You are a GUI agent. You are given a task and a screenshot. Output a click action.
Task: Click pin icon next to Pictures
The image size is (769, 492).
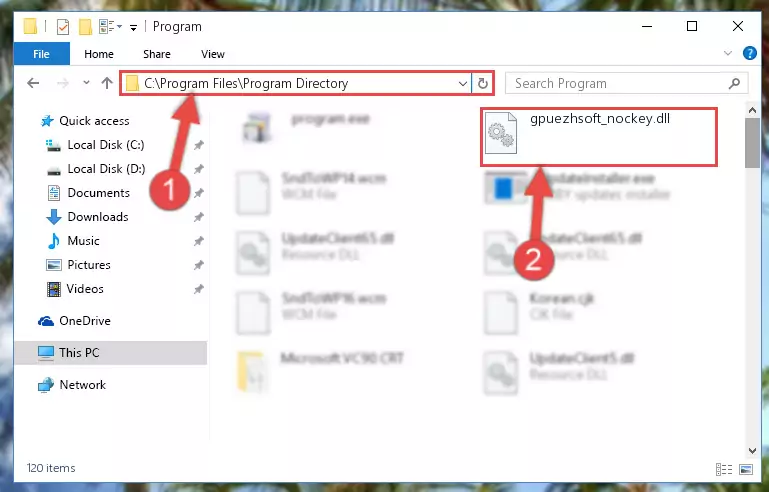[x=199, y=265]
